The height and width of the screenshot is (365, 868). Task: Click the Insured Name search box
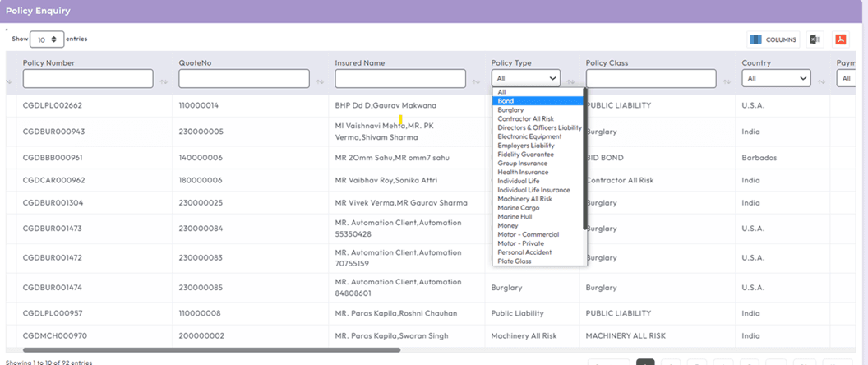pyautogui.click(x=400, y=79)
